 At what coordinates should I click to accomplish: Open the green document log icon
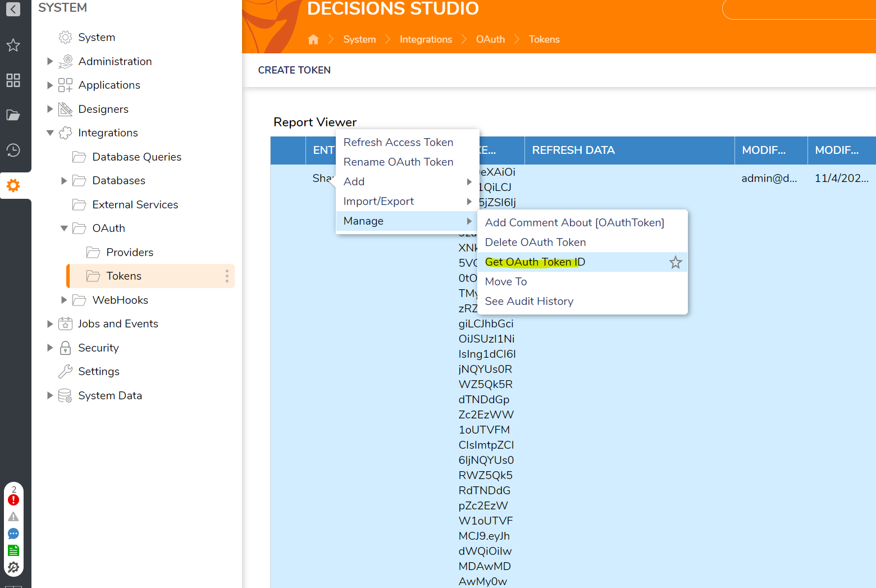13,550
